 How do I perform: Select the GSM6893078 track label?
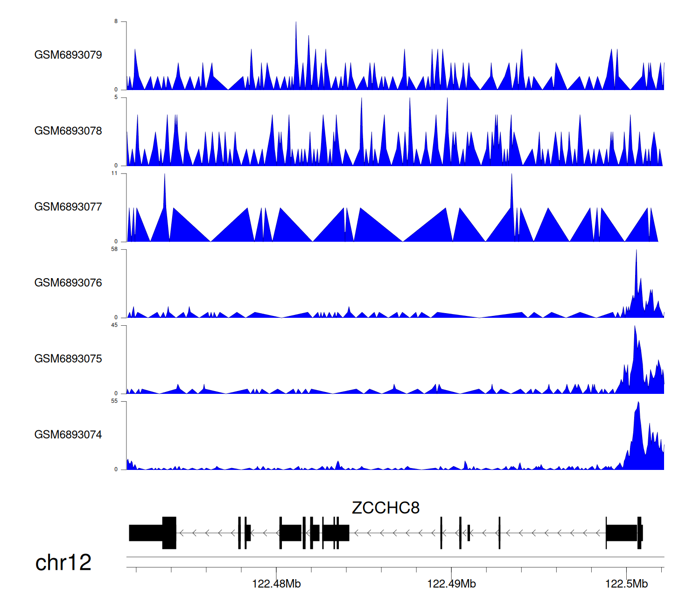tap(68, 131)
